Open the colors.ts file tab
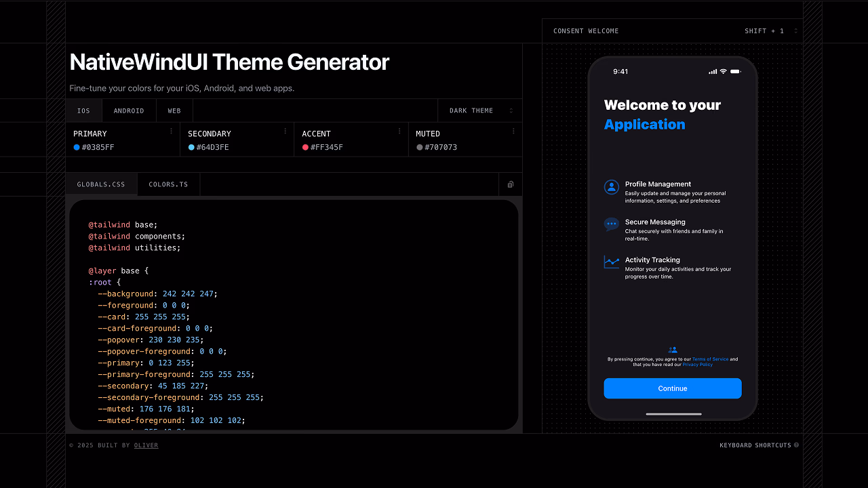The image size is (868, 488). pyautogui.click(x=168, y=184)
